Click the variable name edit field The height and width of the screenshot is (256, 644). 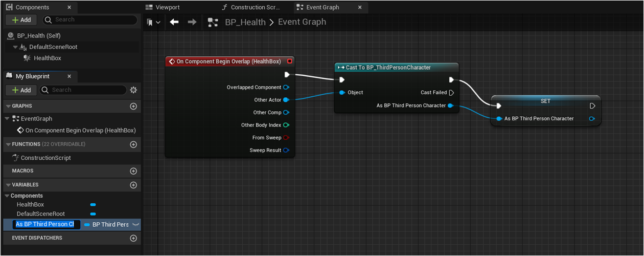(47, 224)
